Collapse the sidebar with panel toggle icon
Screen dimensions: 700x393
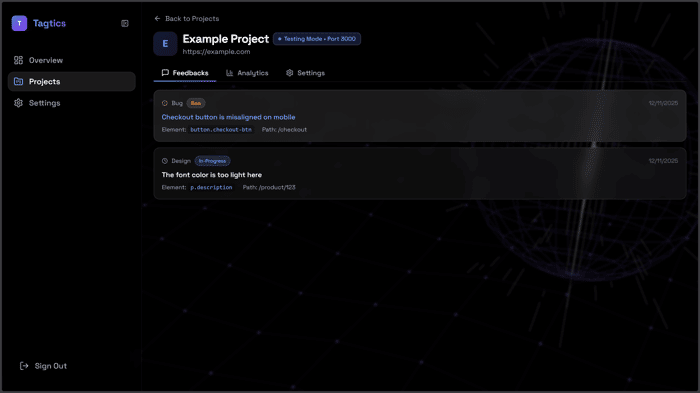(x=125, y=23)
